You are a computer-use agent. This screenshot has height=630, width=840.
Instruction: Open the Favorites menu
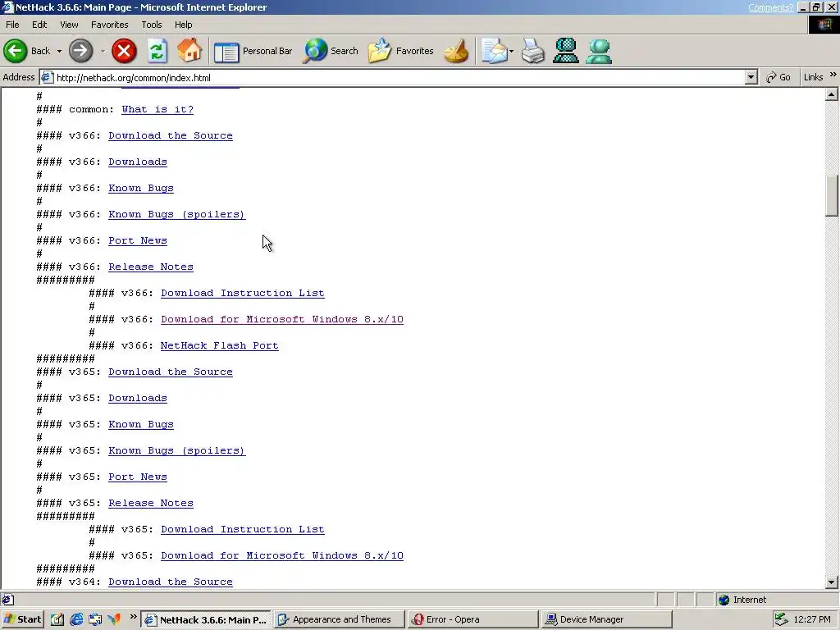tap(109, 25)
